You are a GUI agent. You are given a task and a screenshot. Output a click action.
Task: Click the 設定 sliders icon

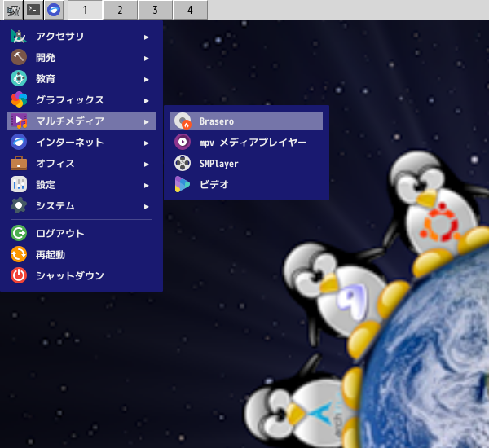pos(19,185)
